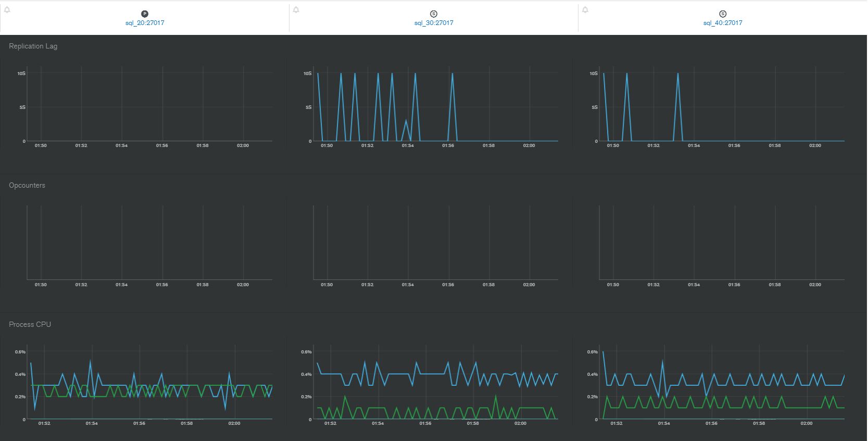Click the Primary (P) badge above sql_20:27017
This screenshot has width=868, height=441.
[145, 14]
